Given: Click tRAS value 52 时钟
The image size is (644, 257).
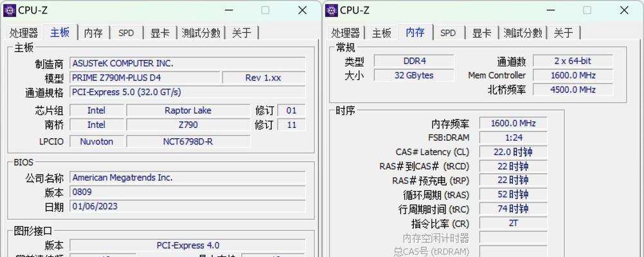Looking at the screenshot, I should [x=514, y=195].
